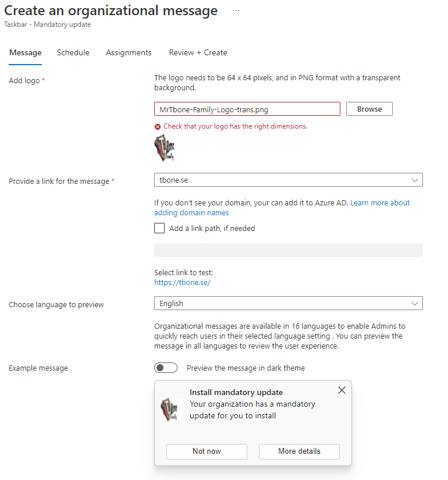
Task: Open the Assignments tab
Action: (129, 52)
